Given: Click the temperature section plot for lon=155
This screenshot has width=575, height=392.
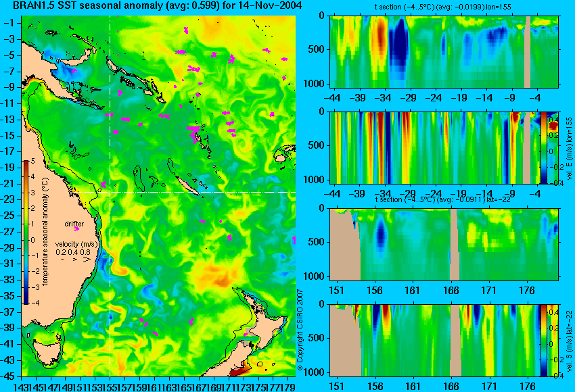Looking at the screenshot, I should point(444,51).
